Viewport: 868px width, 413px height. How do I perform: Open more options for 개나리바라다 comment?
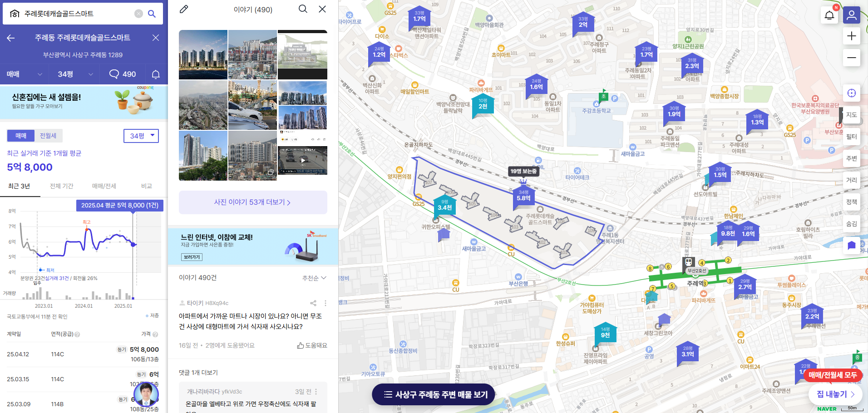click(x=316, y=392)
